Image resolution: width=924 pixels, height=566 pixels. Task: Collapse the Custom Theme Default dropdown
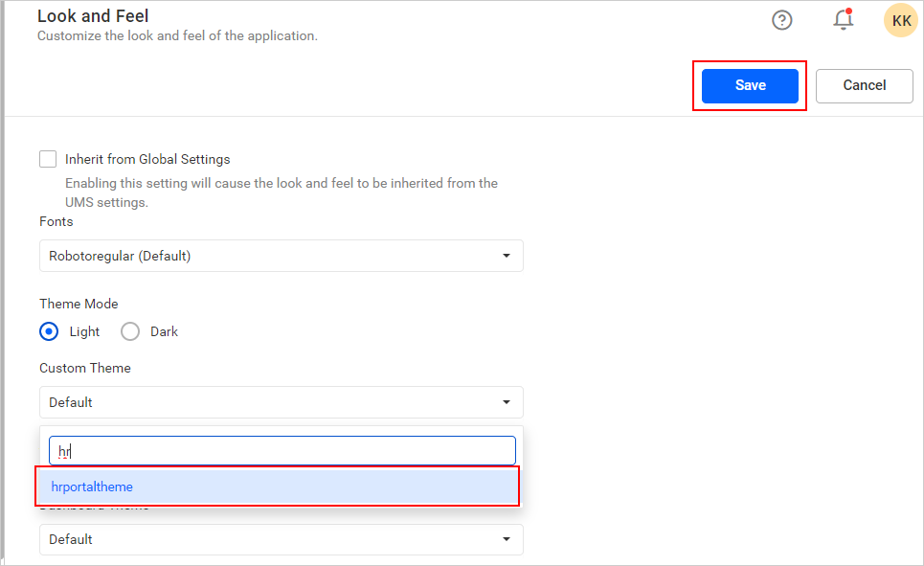281,402
